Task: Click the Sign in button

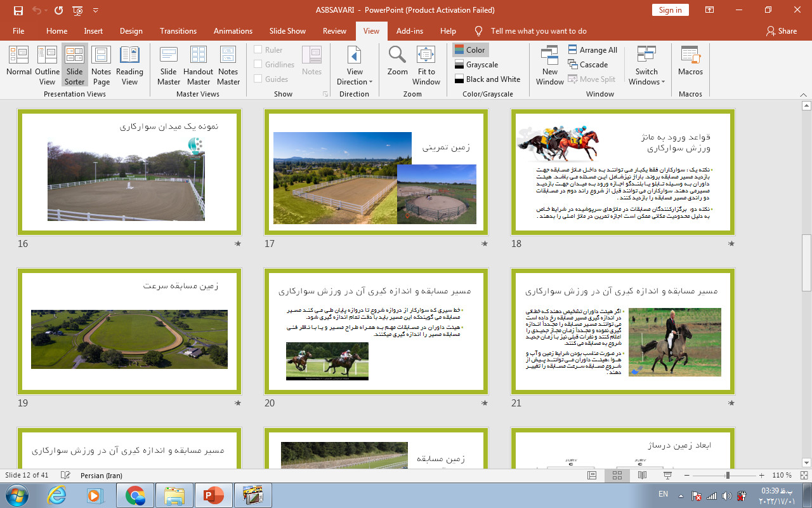Action: 670,10
